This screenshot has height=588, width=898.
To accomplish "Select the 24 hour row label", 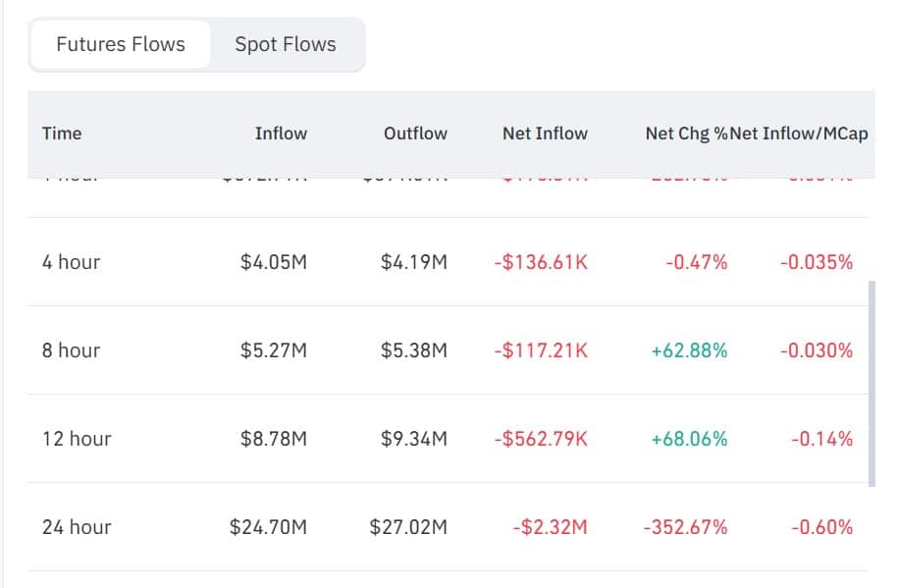I will point(77,527).
